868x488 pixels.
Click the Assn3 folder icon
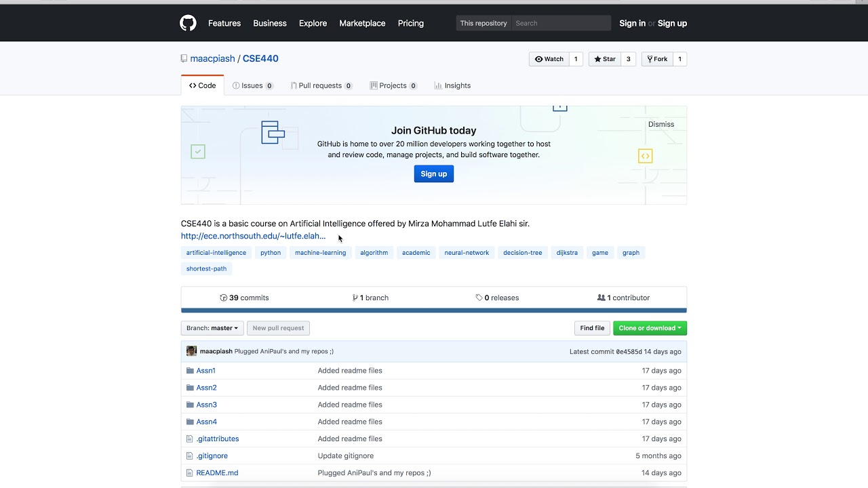pyautogui.click(x=190, y=405)
